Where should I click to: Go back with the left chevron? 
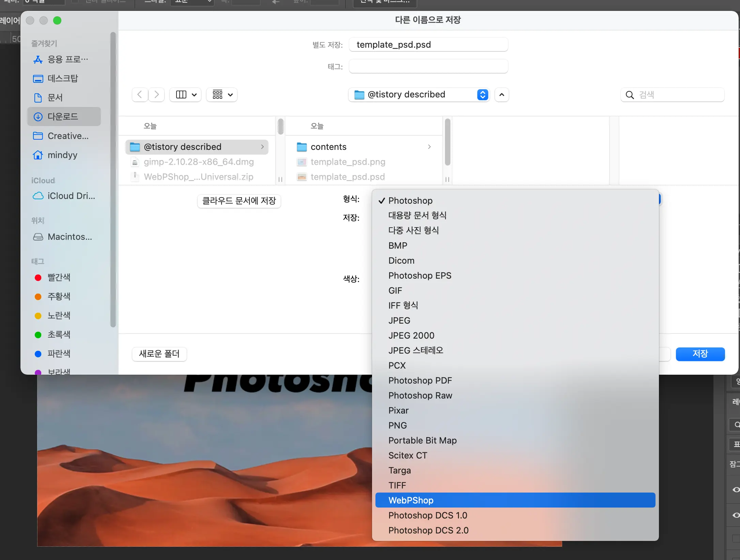pos(140,94)
